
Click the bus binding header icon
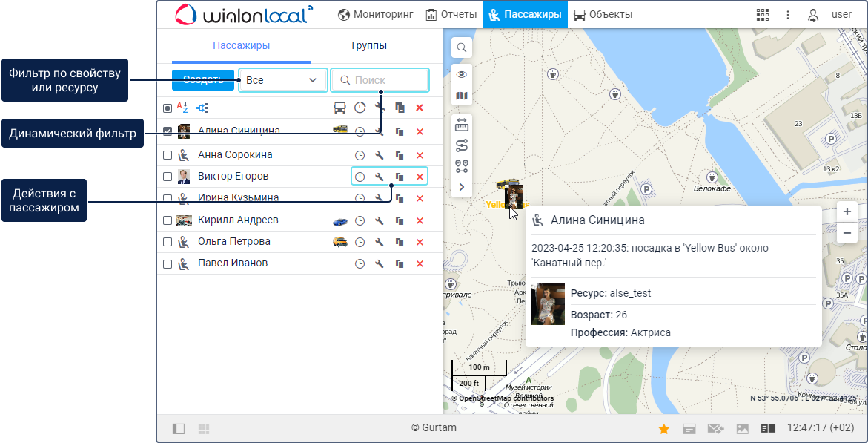[x=340, y=108]
